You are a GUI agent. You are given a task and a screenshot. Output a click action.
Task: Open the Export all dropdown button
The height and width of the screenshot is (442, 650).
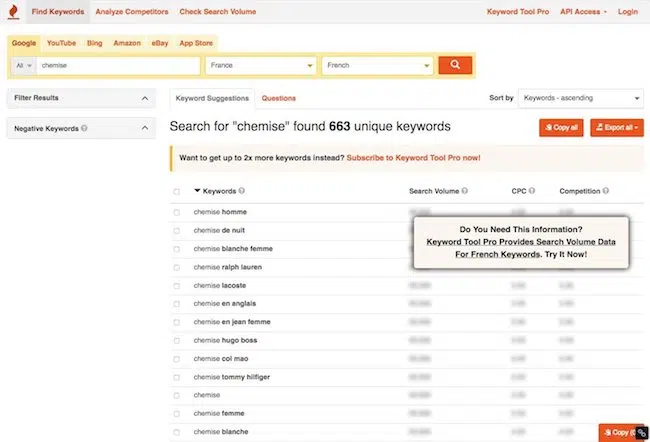617,127
